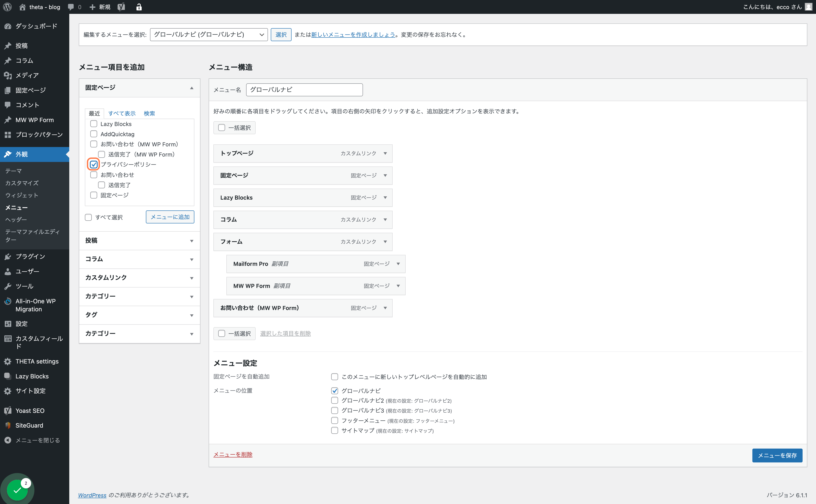Open the comments bubble icon in admin bar

coord(71,7)
